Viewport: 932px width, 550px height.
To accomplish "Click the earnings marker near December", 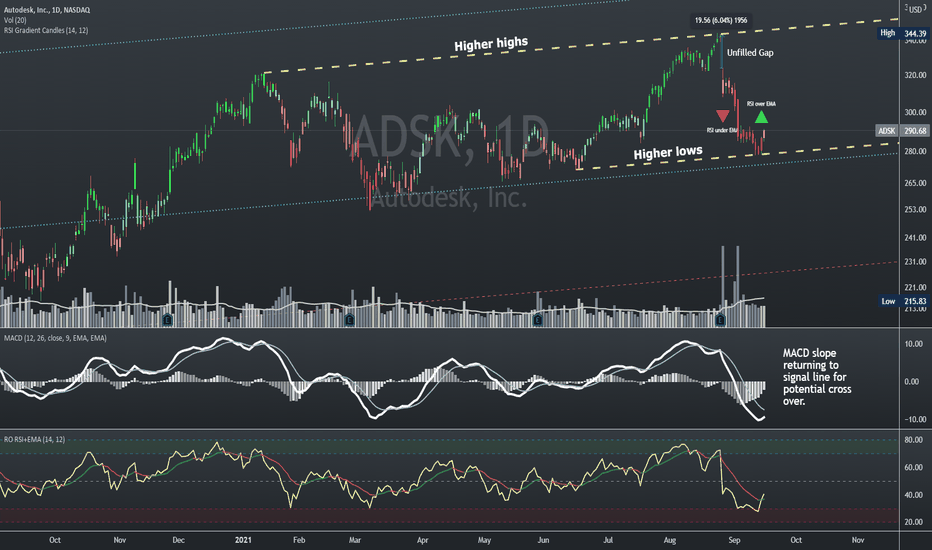I will (168, 320).
